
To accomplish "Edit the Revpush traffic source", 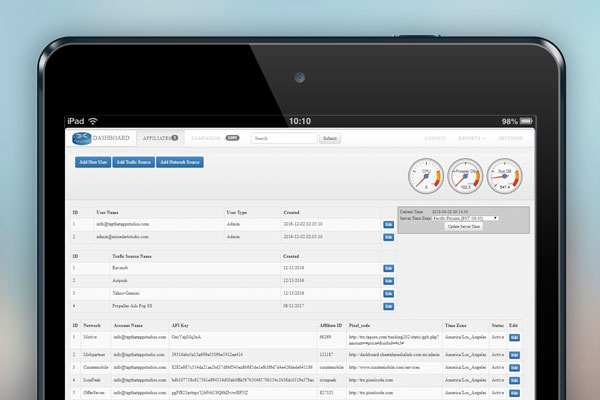I will [x=388, y=268].
